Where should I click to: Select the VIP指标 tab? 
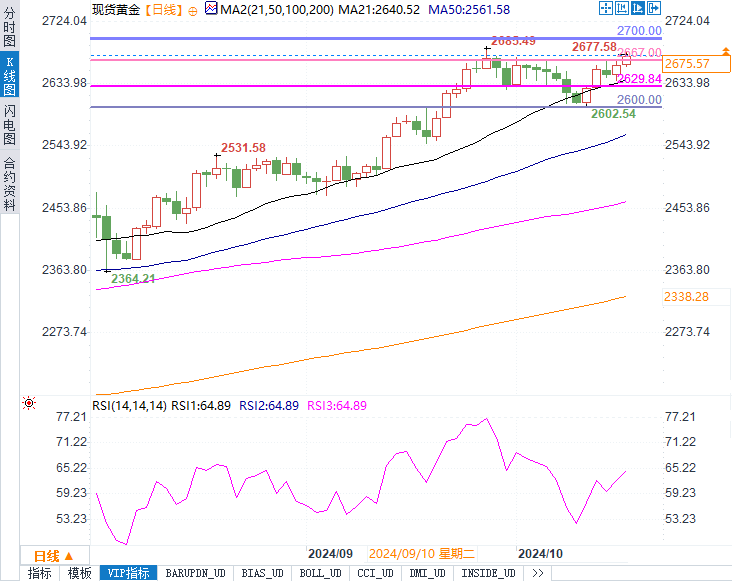(x=129, y=573)
